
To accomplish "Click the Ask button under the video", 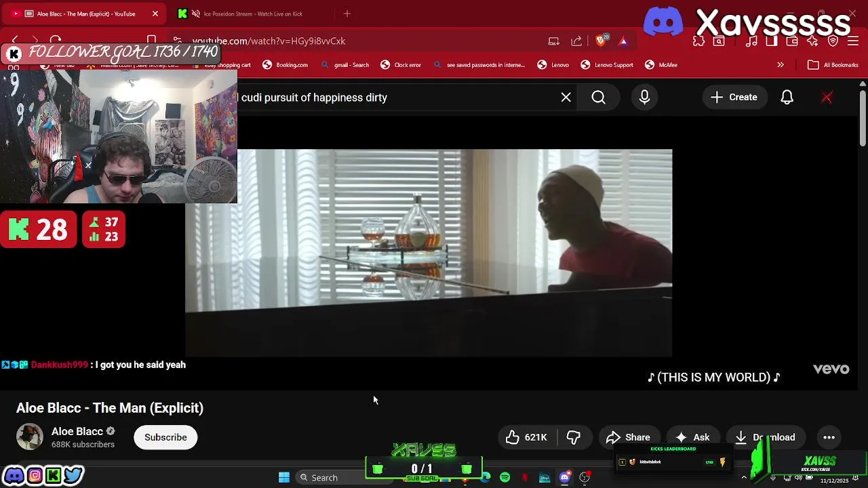I will tap(694, 438).
